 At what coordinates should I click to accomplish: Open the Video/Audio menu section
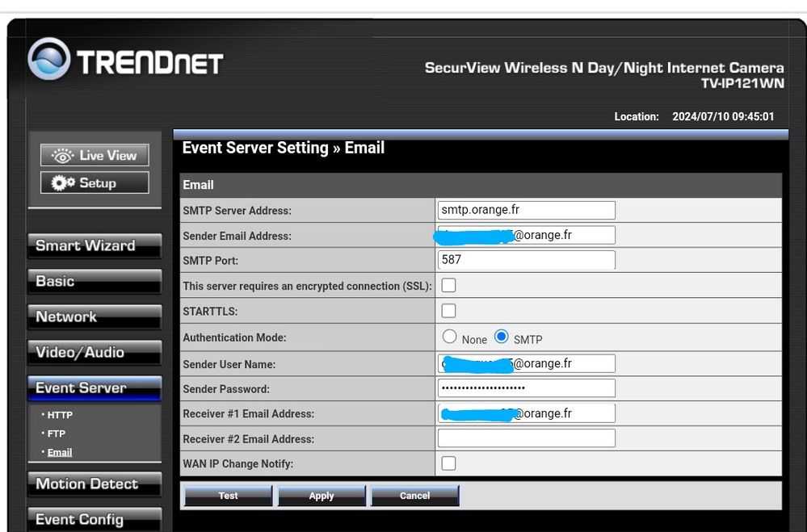point(95,353)
